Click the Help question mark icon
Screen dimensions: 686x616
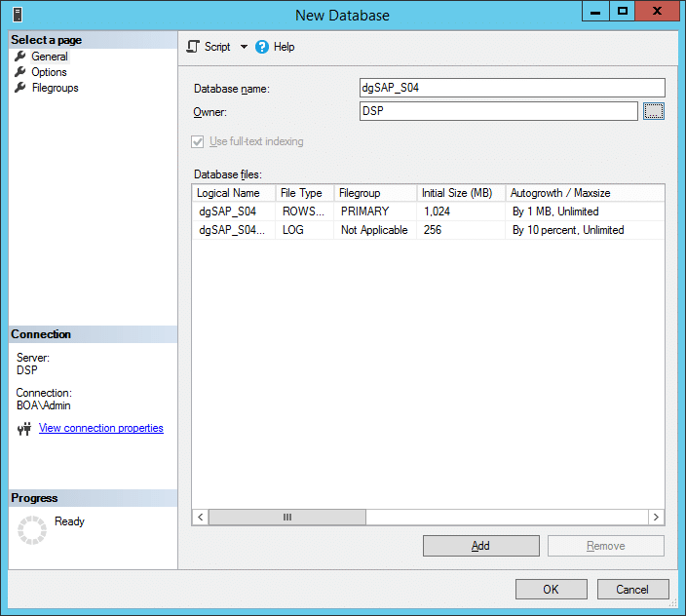pos(262,47)
